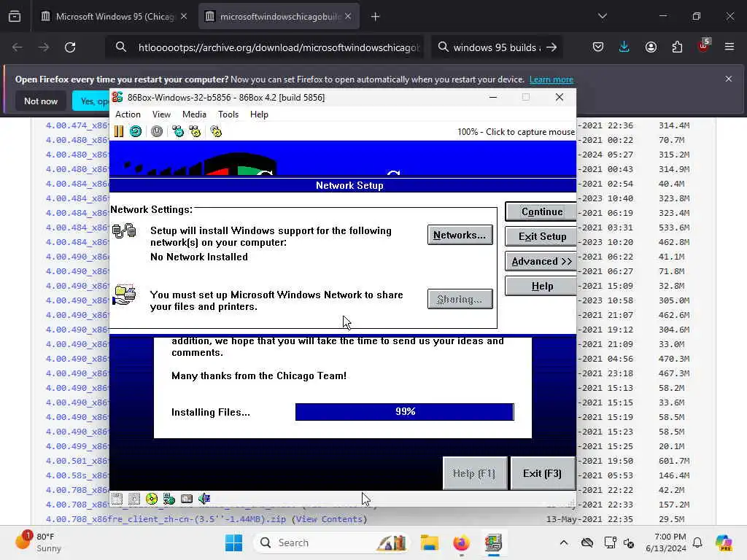Click the 99% installing files progress bar
Image resolution: width=747 pixels, height=560 pixels.
(404, 412)
